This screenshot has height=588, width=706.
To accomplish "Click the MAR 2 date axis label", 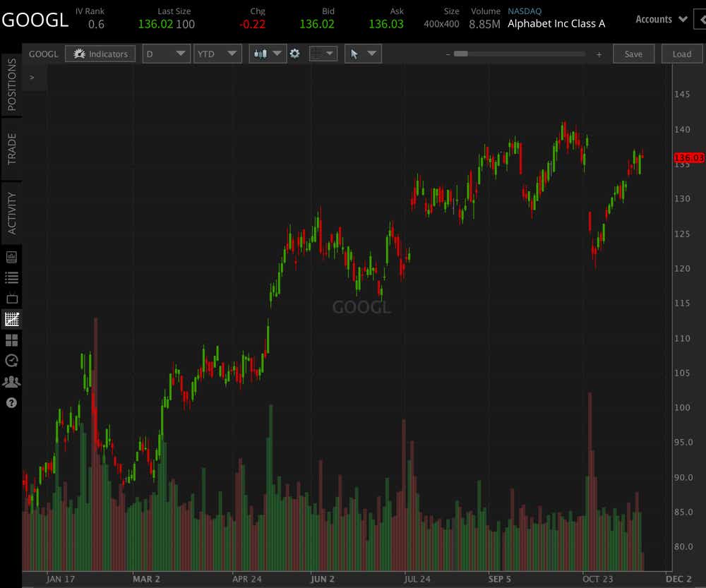I will 146,579.
